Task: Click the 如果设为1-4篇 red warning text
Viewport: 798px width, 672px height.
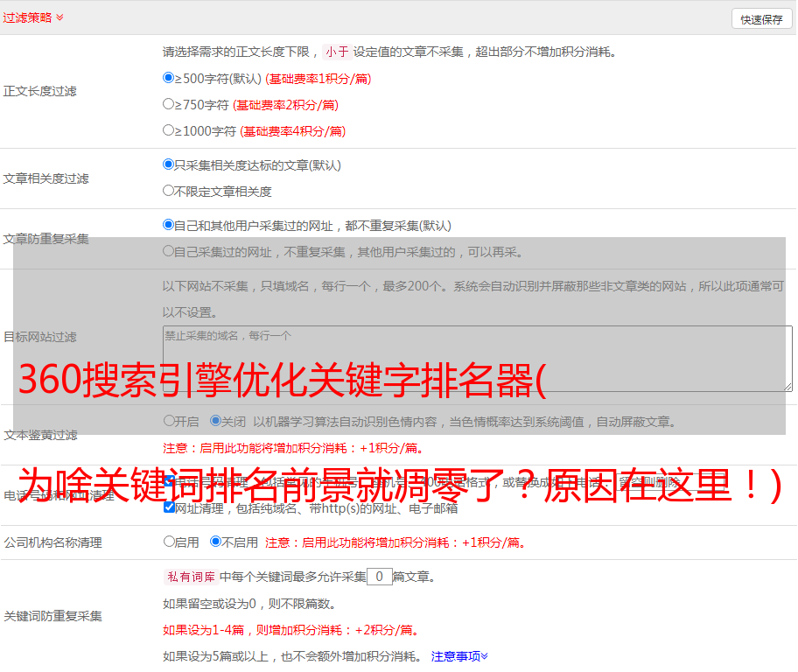Action: (292, 630)
